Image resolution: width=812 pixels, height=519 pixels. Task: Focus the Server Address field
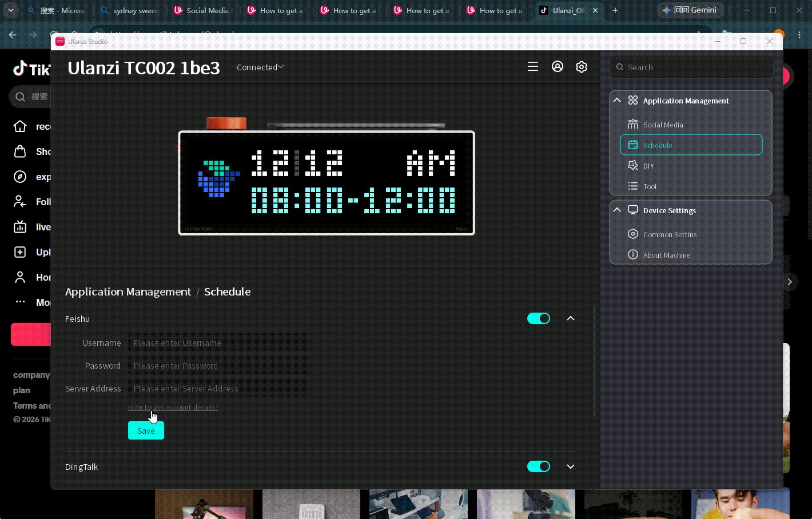(x=219, y=388)
